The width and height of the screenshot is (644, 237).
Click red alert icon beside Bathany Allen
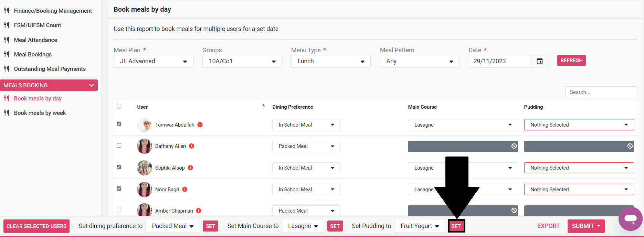192,146
